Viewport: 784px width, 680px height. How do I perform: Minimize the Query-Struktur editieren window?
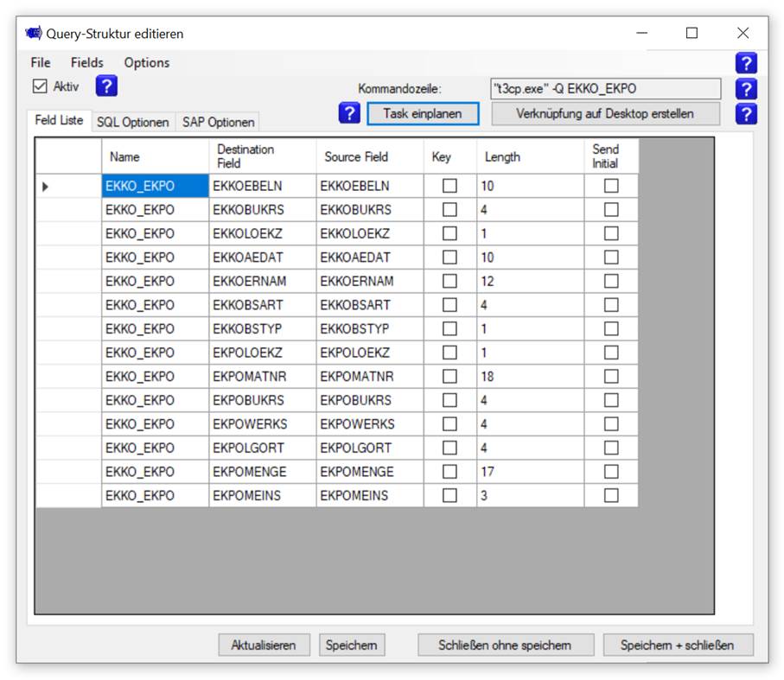pos(641,33)
